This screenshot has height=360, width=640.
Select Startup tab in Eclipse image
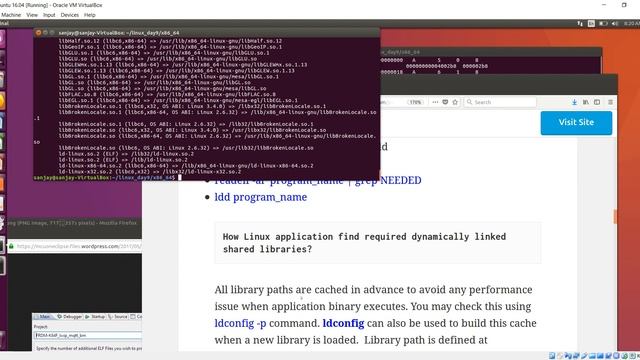tap(95, 317)
